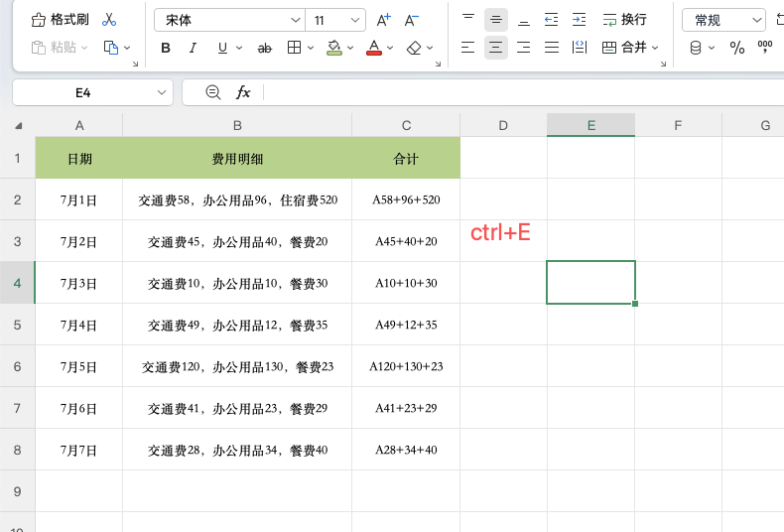Click distributed alignment icon
This screenshot has height=532, width=784.
579,48
